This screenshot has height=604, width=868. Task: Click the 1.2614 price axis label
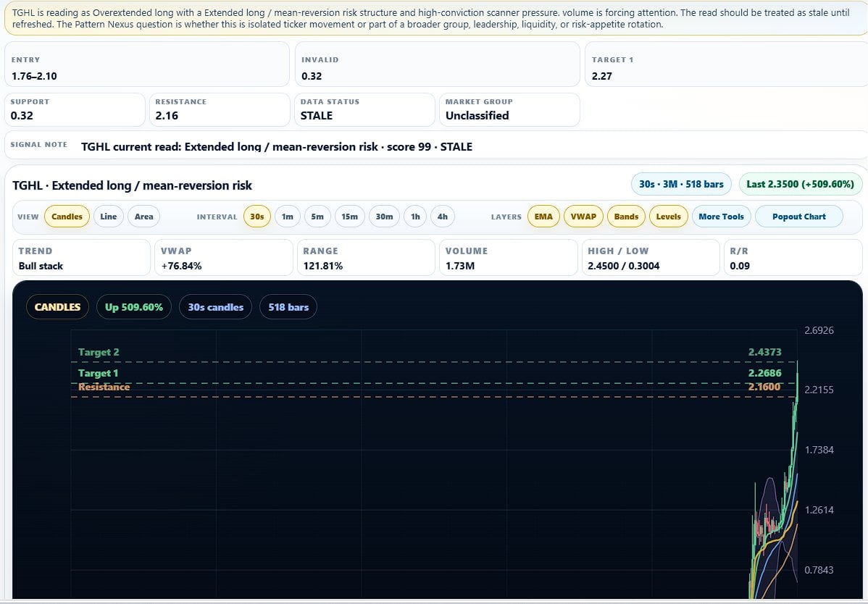(x=819, y=510)
